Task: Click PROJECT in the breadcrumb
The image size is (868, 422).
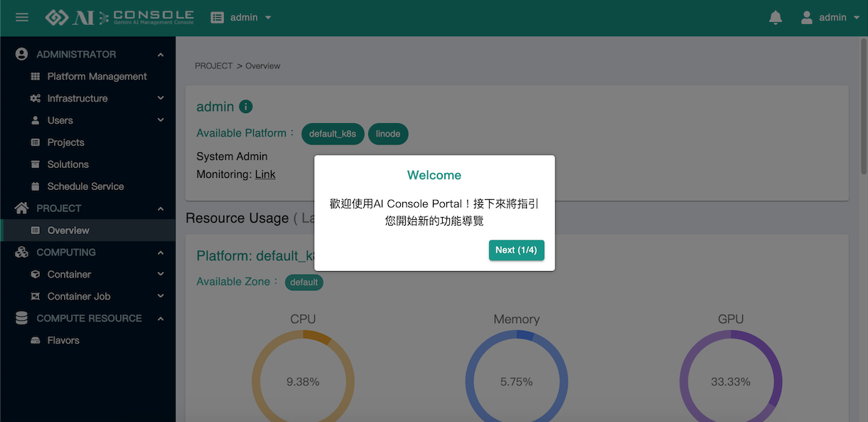Action: (214, 65)
